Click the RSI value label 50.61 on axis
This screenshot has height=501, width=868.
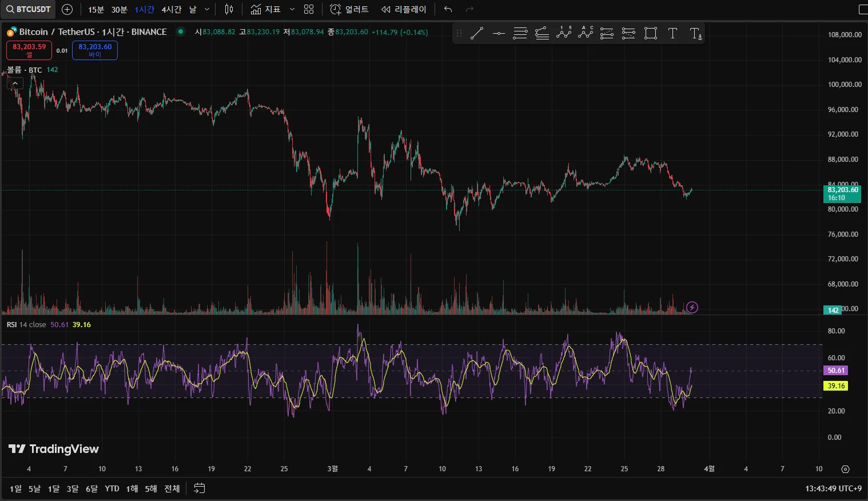click(x=835, y=371)
